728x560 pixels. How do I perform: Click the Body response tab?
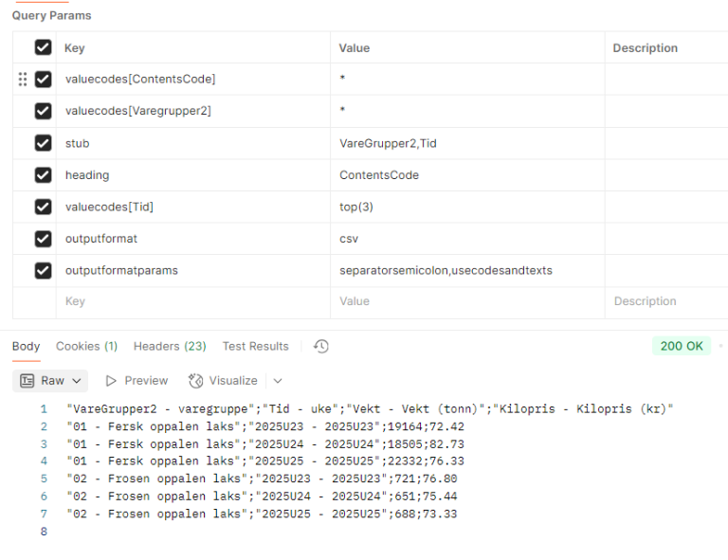(26, 347)
